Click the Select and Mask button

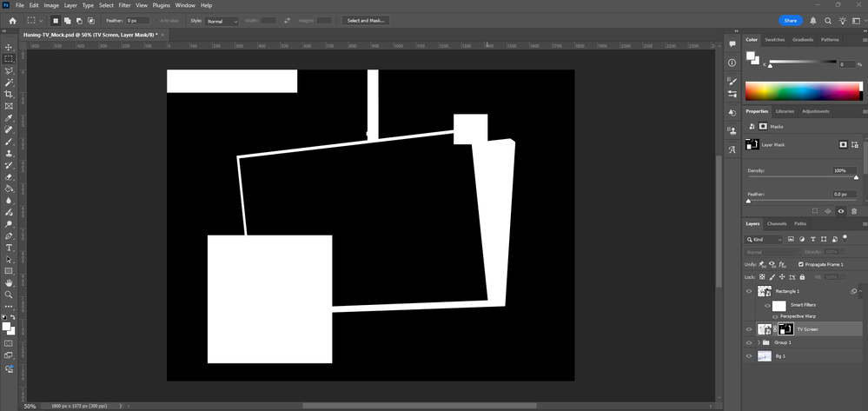pyautogui.click(x=366, y=20)
